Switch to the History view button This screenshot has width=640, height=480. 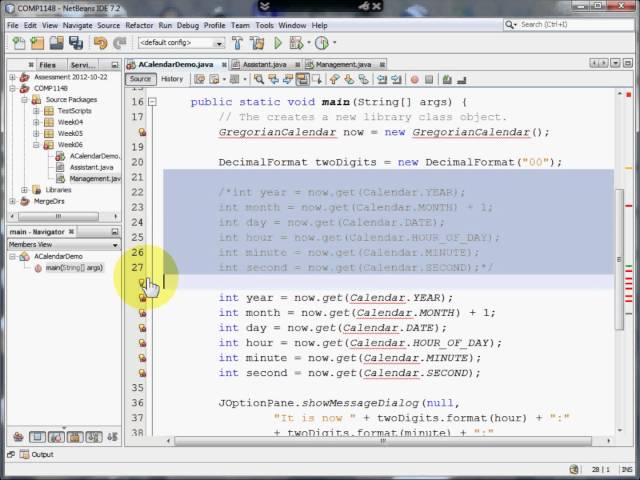click(x=172, y=79)
